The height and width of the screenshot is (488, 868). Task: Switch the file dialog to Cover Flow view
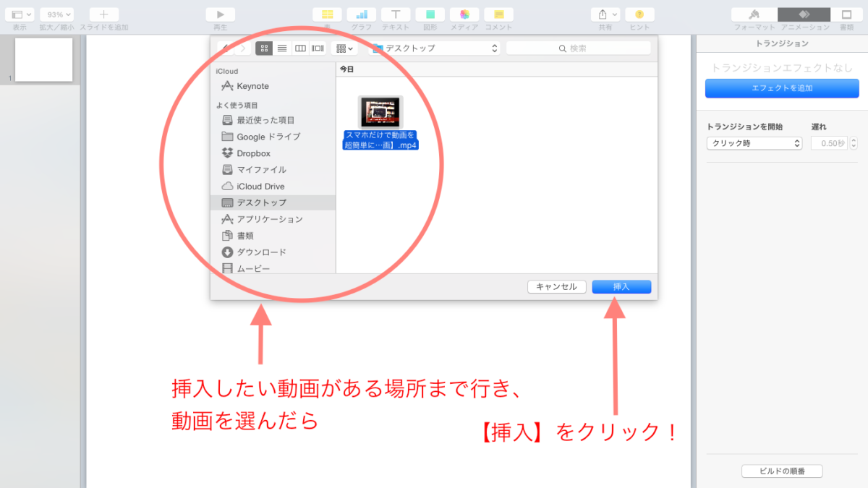pos(318,48)
